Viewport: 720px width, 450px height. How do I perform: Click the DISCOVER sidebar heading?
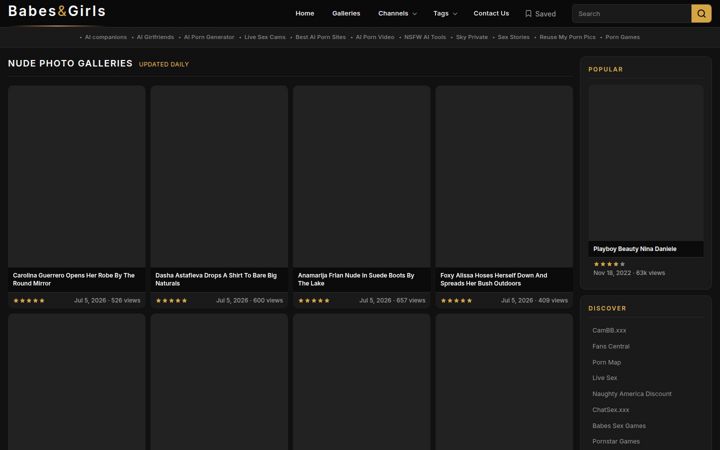coord(607,309)
